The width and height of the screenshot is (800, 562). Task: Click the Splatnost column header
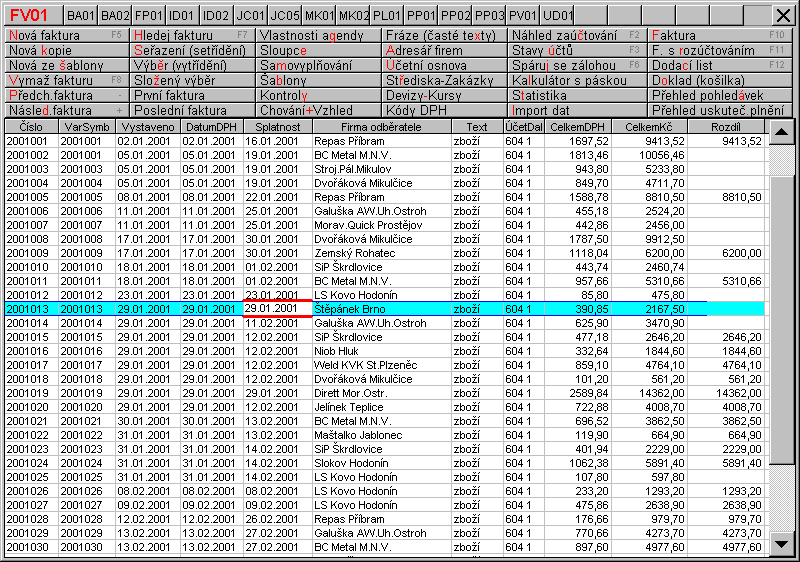click(278, 127)
